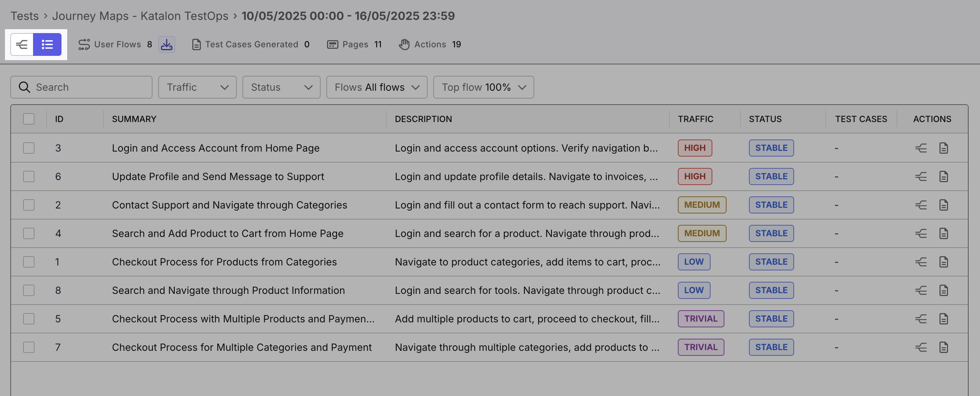Download user flows with export icon
The width and height of the screenshot is (980, 396).
167,44
